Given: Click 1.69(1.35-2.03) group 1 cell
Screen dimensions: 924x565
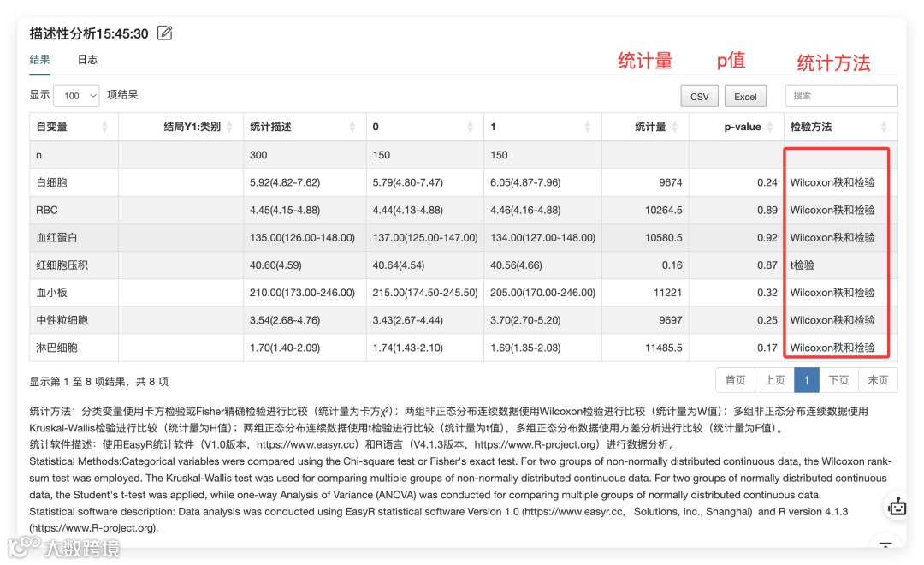Looking at the screenshot, I should click(x=525, y=348).
